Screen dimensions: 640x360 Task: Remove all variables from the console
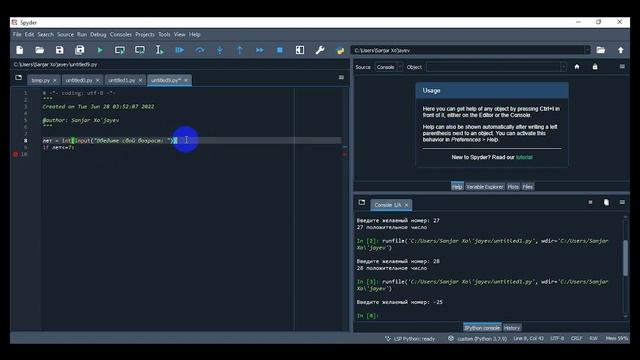(x=606, y=202)
